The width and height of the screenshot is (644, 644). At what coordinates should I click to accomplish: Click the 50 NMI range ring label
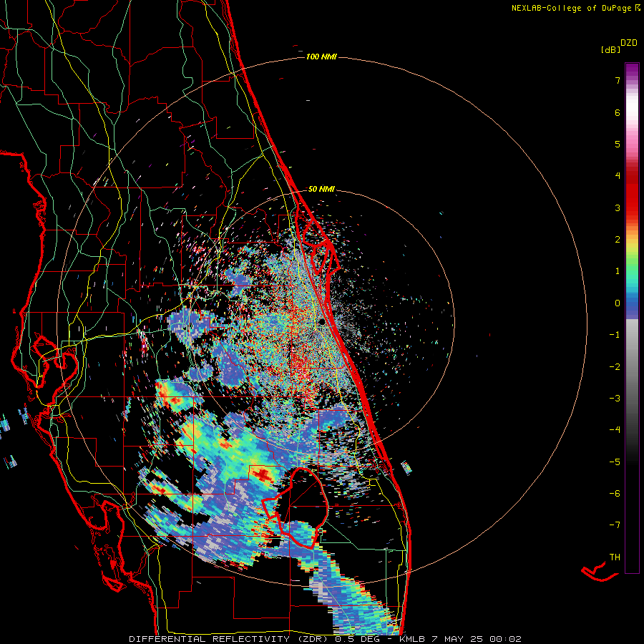[321, 189]
